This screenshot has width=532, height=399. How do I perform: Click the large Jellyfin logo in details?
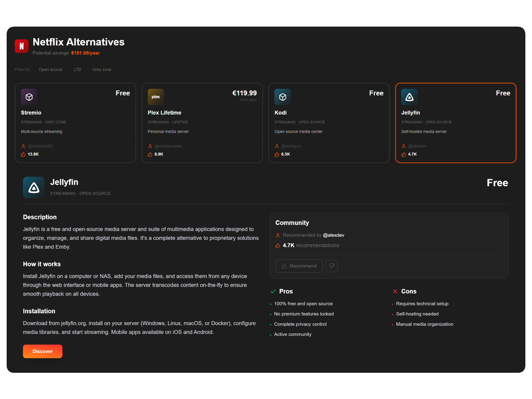pos(34,188)
